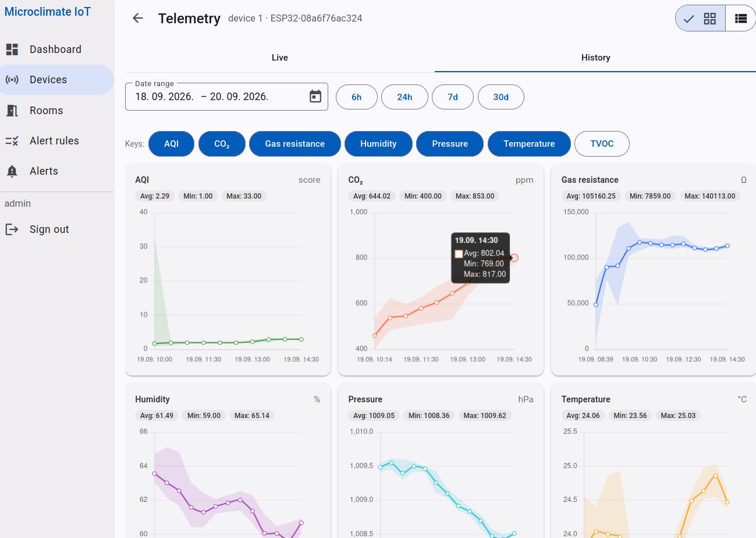Open Alert rules in the sidebar
Screen dimensions: 756x538
56,141
